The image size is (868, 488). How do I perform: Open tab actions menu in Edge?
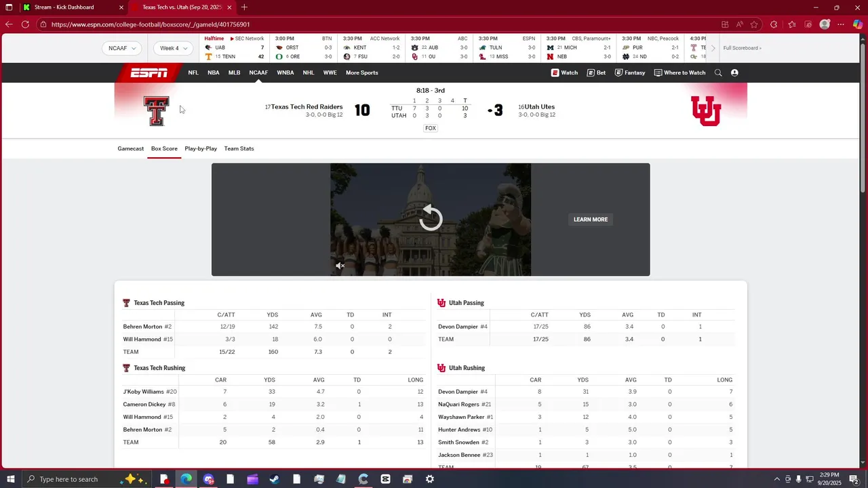9,7
